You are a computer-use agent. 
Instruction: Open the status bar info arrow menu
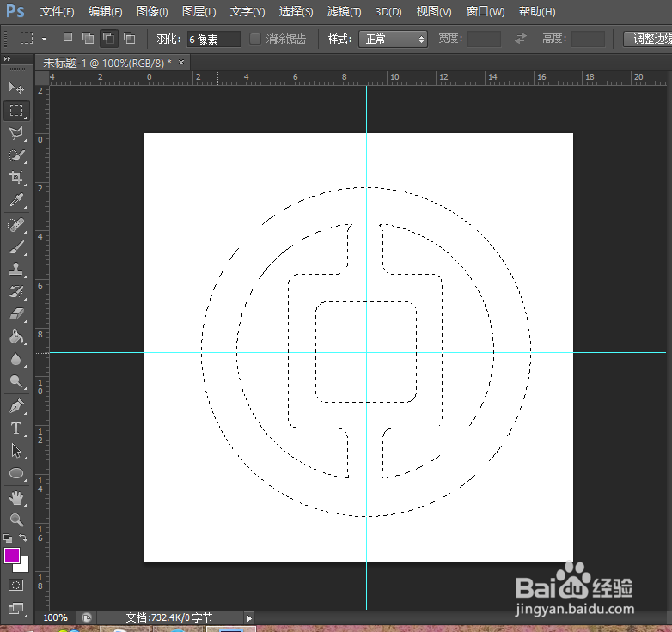tap(249, 618)
